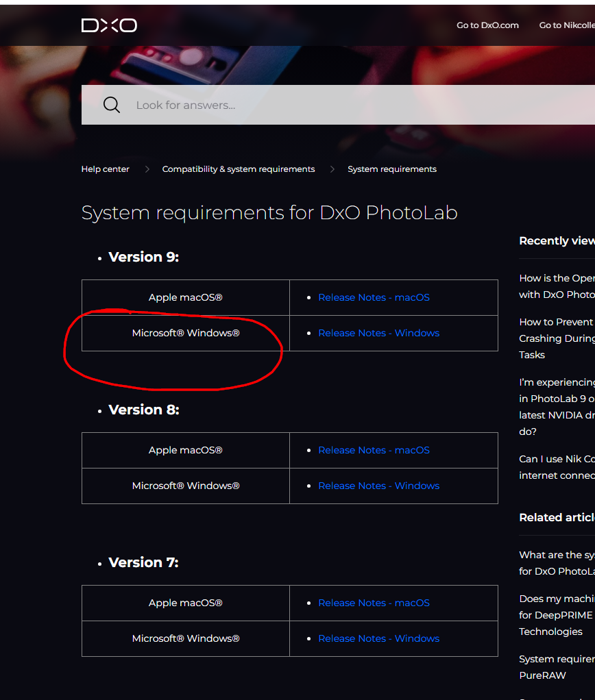Open the 'Go to DxO.com' header link
595x700 pixels.
487,25
